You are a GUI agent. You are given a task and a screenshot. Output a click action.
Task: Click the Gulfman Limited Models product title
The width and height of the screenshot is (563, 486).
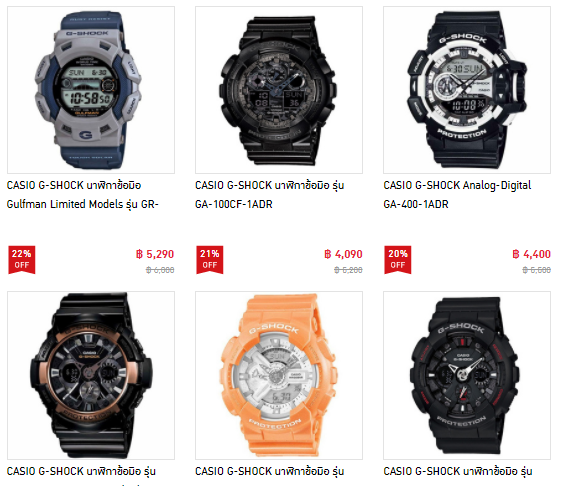pyautogui.click(x=83, y=195)
